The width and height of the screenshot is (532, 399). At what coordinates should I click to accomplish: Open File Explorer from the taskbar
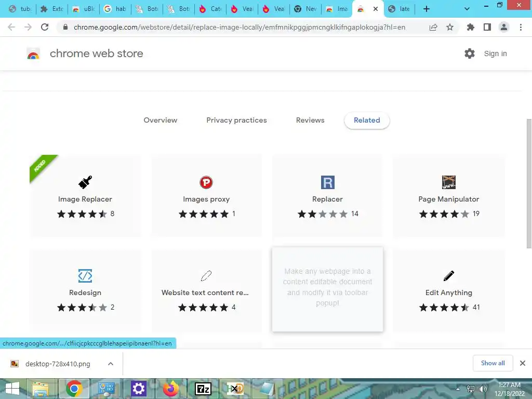[41, 389]
